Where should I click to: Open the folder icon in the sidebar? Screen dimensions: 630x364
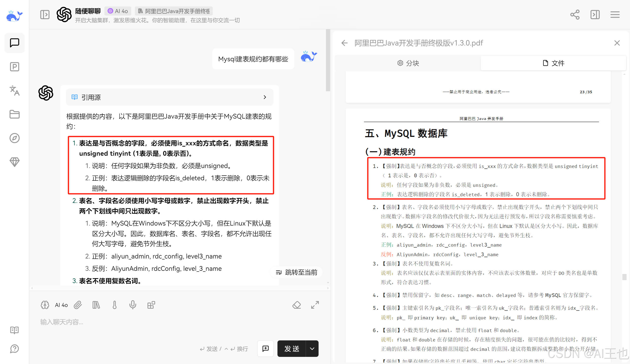pyautogui.click(x=15, y=114)
